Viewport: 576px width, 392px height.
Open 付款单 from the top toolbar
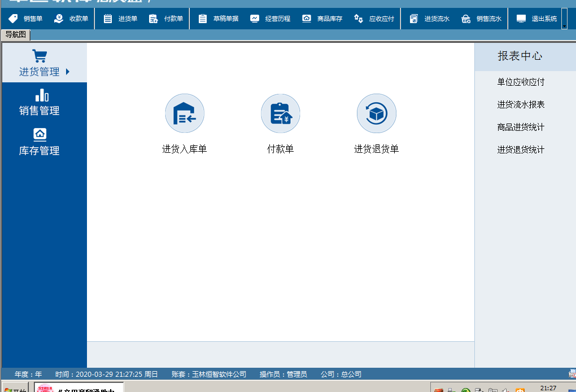point(167,19)
